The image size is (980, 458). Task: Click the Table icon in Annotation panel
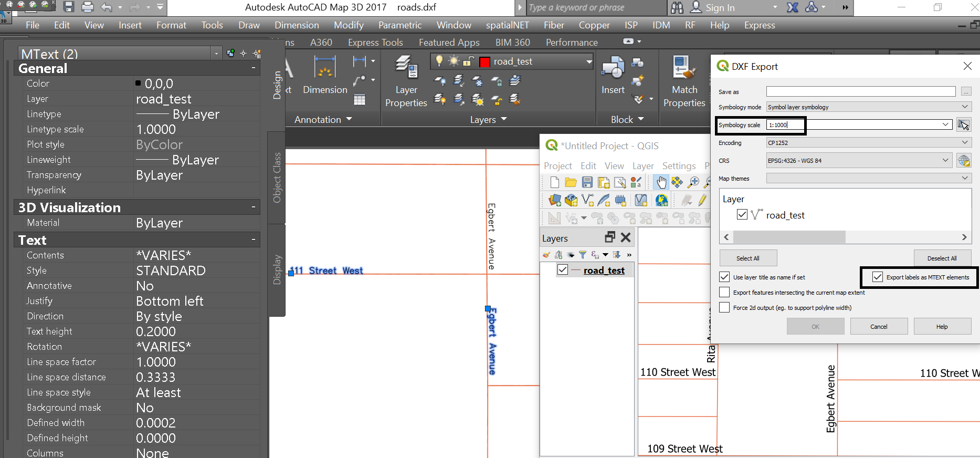tap(360, 99)
